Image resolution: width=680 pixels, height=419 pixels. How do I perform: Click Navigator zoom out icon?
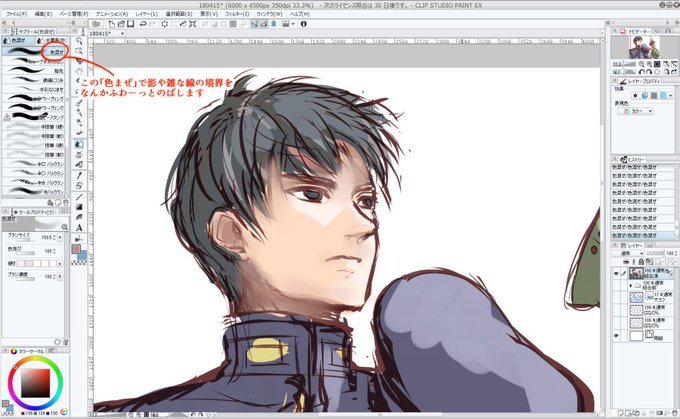(641, 64)
